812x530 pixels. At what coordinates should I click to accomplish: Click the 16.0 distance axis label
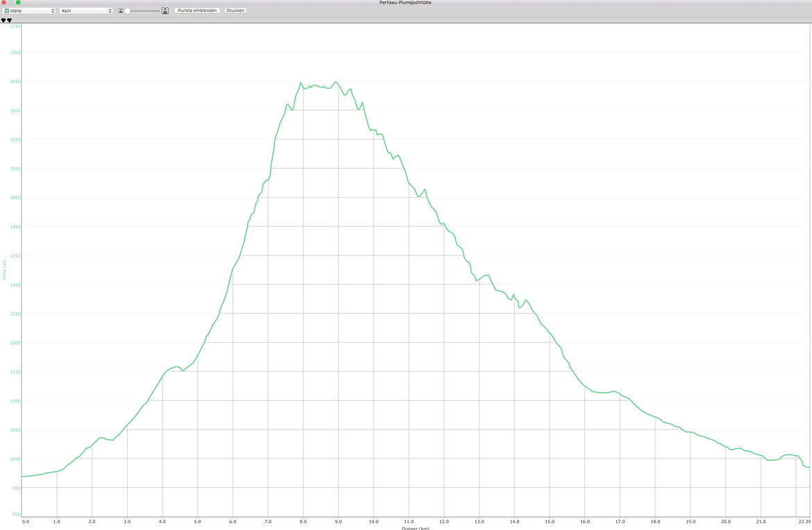pos(585,522)
